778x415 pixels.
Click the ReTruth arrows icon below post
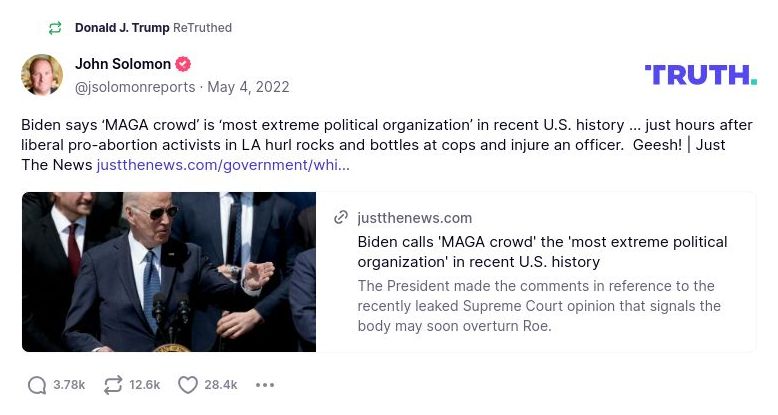tap(113, 385)
